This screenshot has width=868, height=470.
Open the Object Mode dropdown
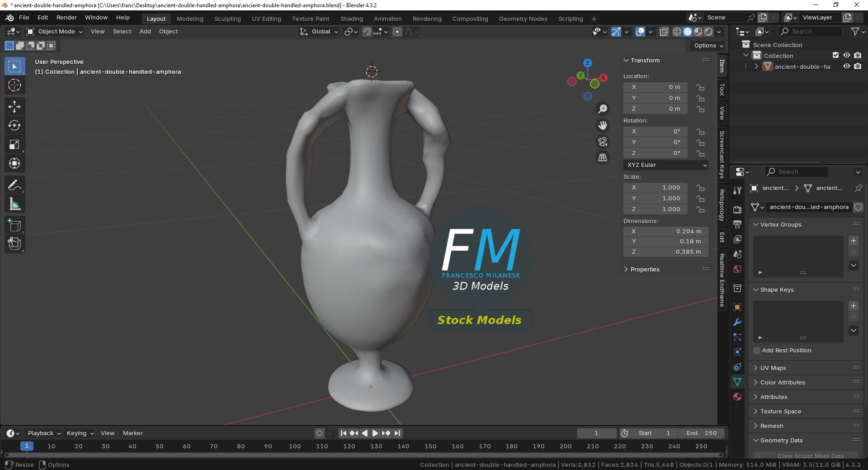[55, 32]
